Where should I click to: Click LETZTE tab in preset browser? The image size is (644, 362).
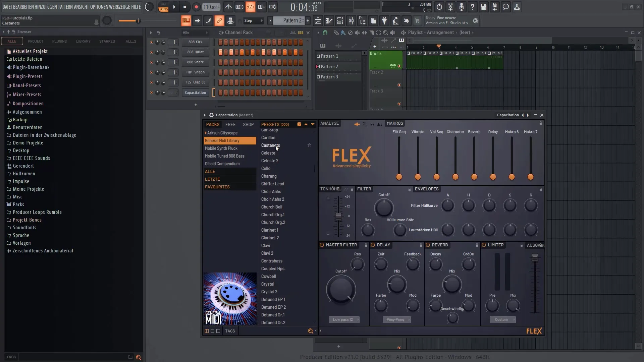212,179
